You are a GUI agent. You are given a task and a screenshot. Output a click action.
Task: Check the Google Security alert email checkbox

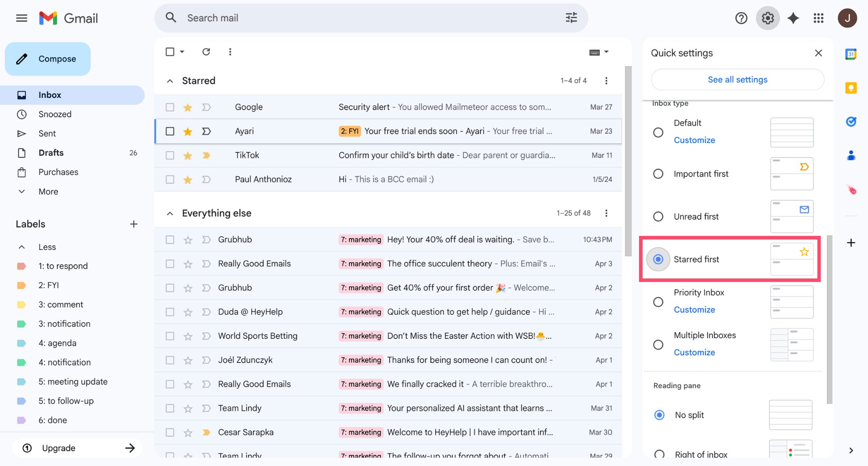pyautogui.click(x=170, y=107)
